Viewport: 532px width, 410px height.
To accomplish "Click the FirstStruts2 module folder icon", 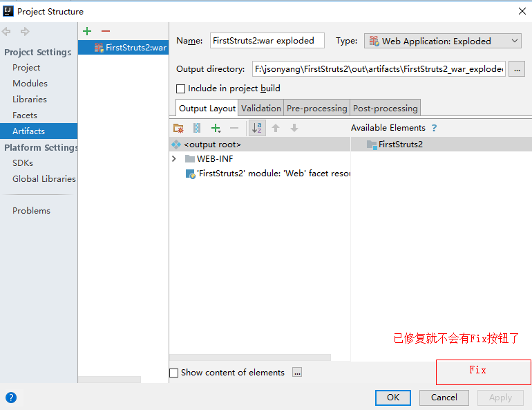I will 372,145.
